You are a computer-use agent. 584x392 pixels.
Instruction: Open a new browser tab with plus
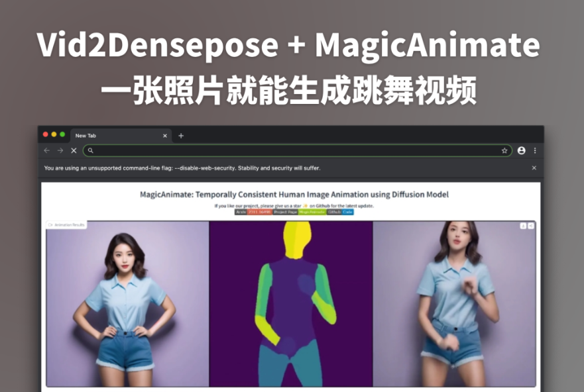pyautogui.click(x=181, y=136)
